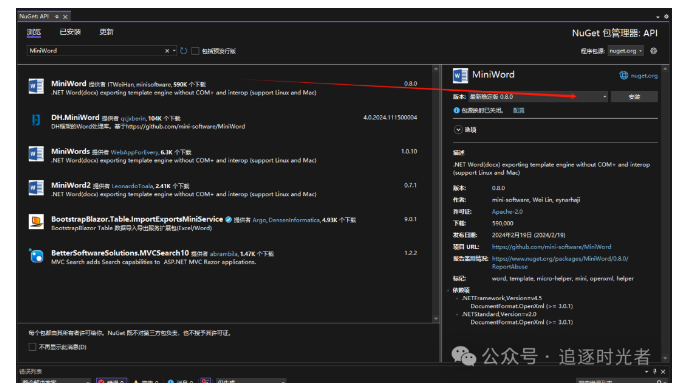This screenshot has height=388, width=688.
Task: Click the large MiniWord detail logo
Action: pos(460,75)
